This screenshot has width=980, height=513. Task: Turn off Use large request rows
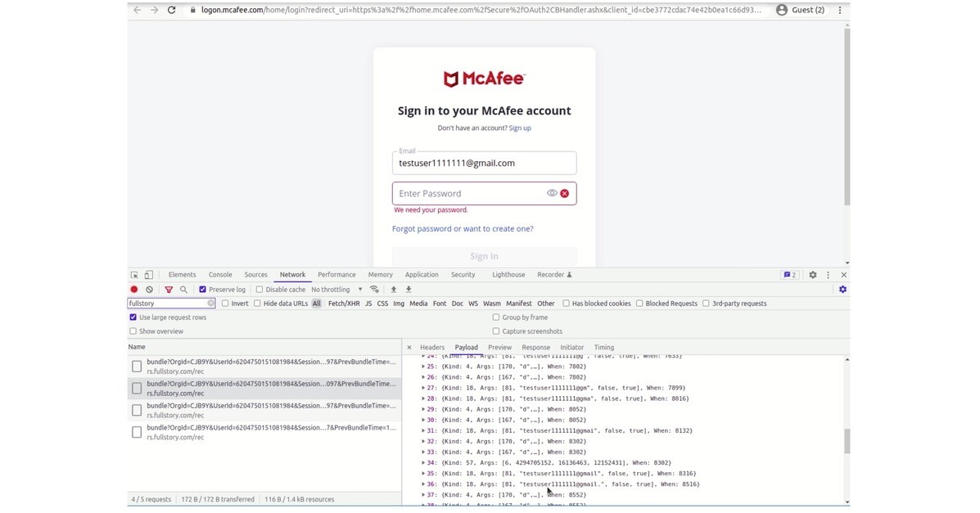click(133, 317)
